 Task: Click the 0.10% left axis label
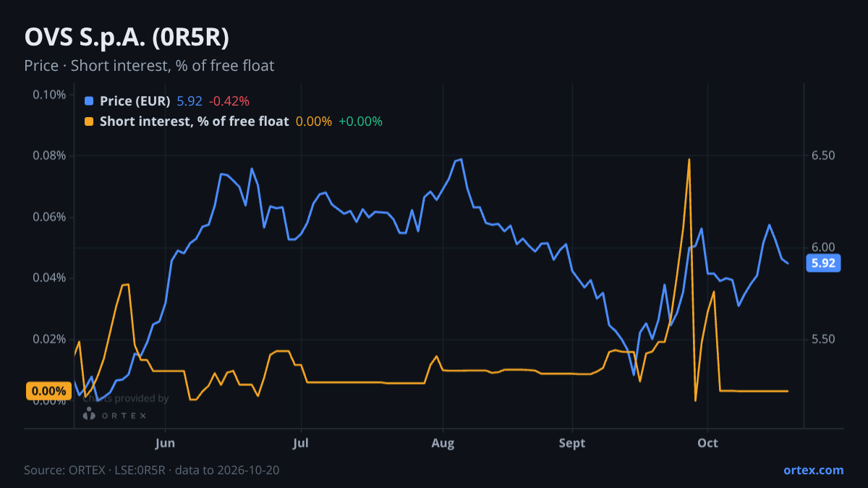49,95
